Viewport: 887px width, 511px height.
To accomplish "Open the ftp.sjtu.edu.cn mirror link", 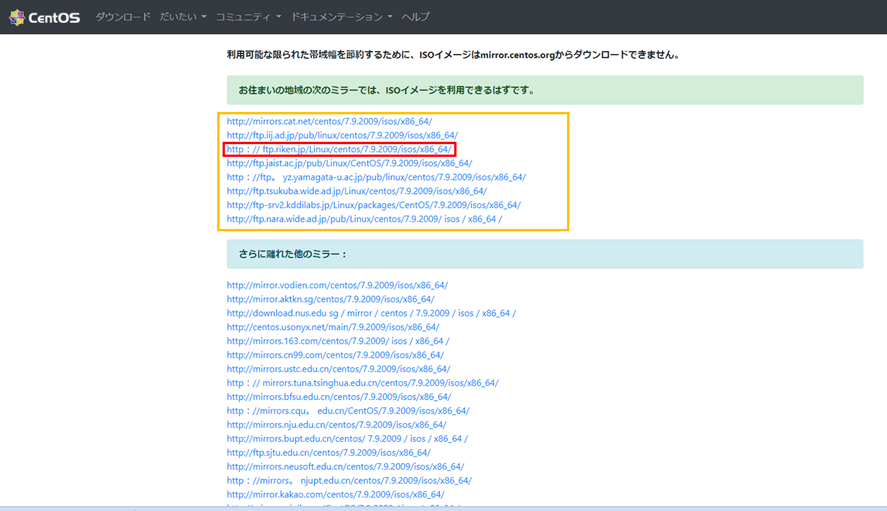I will pyautogui.click(x=329, y=453).
